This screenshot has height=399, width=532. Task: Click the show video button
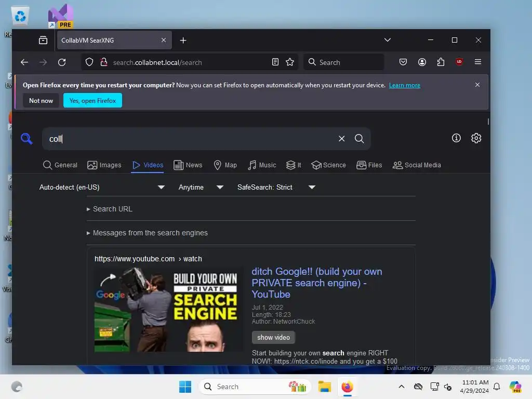point(273,338)
